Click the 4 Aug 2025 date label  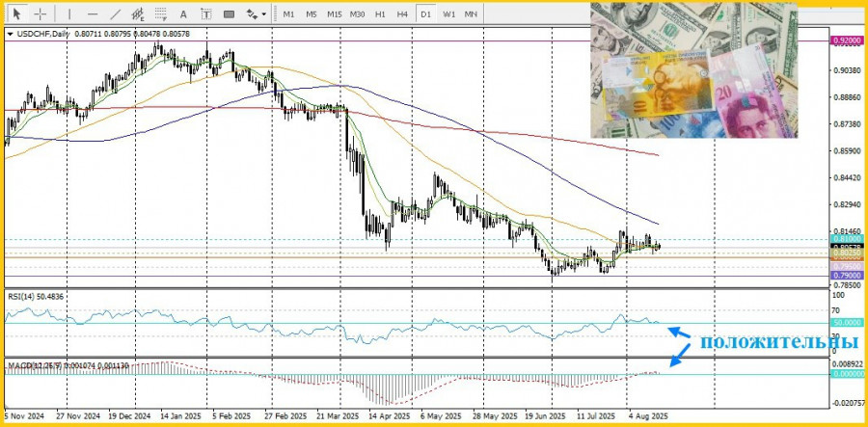coord(648,414)
